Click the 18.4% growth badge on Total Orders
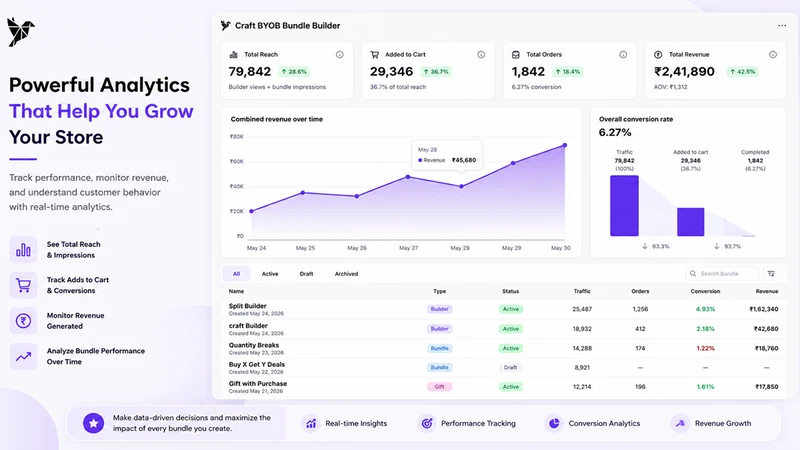The width and height of the screenshot is (800, 450). coord(567,72)
